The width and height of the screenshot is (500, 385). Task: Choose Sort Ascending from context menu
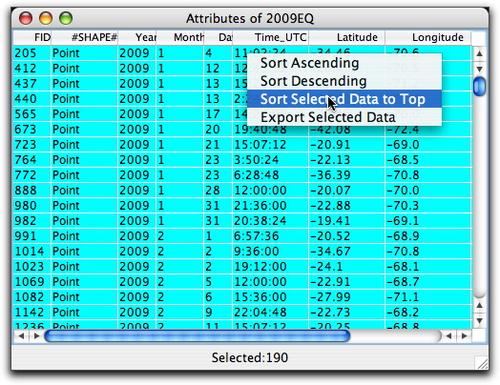tap(344, 63)
